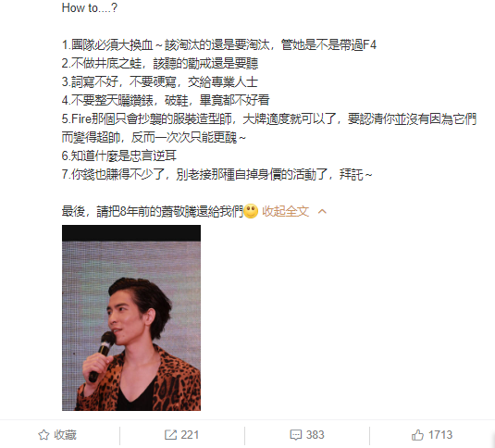Select the 收藏 favorite label
Image resolution: width=495 pixels, height=448 pixels.
click(x=65, y=435)
